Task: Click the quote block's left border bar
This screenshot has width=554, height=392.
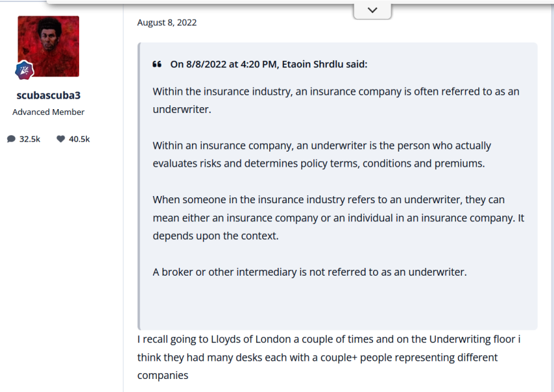Action: click(138, 186)
